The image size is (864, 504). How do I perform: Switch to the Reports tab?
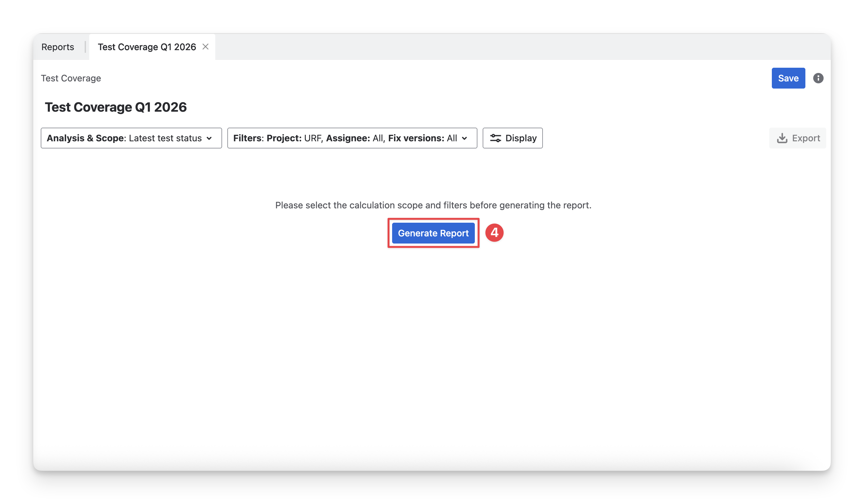point(58,47)
